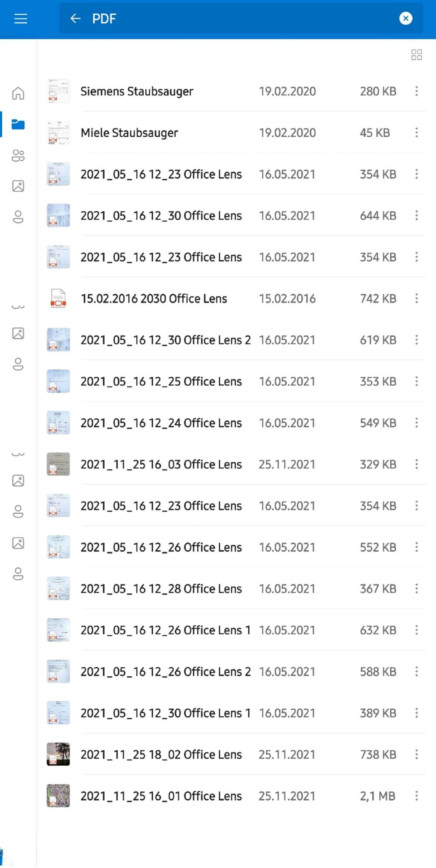
Task: Open the hamburger navigation menu
Action: tap(20, 19)
